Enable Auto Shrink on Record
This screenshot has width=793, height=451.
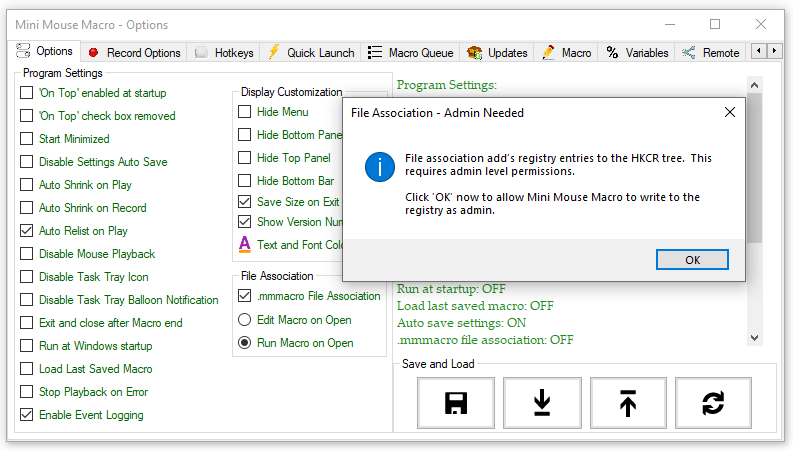click(x=26, y=208)
